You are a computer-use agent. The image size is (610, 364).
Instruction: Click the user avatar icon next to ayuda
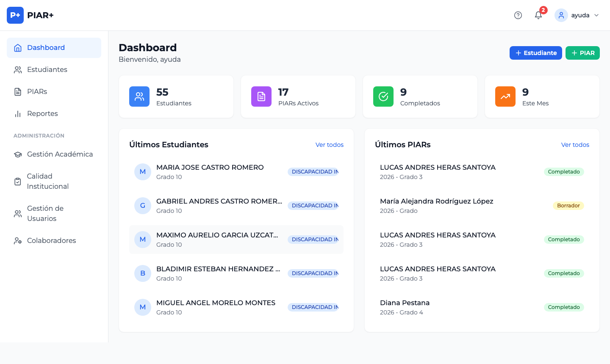pyautogui.click(x=561, y=15)
